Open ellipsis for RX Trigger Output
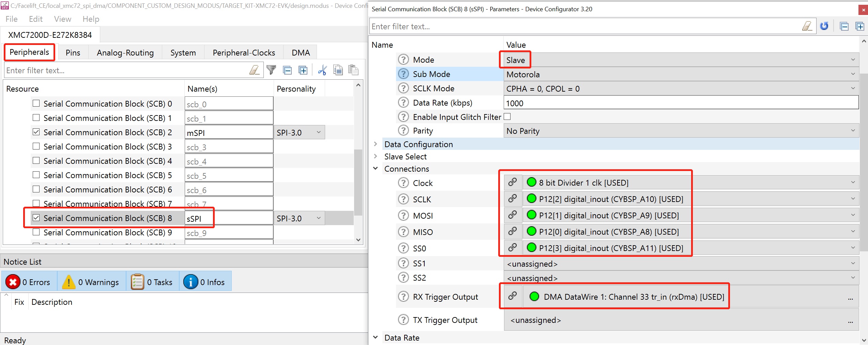This screenshot has height=345, width=868. pos(851,298)
